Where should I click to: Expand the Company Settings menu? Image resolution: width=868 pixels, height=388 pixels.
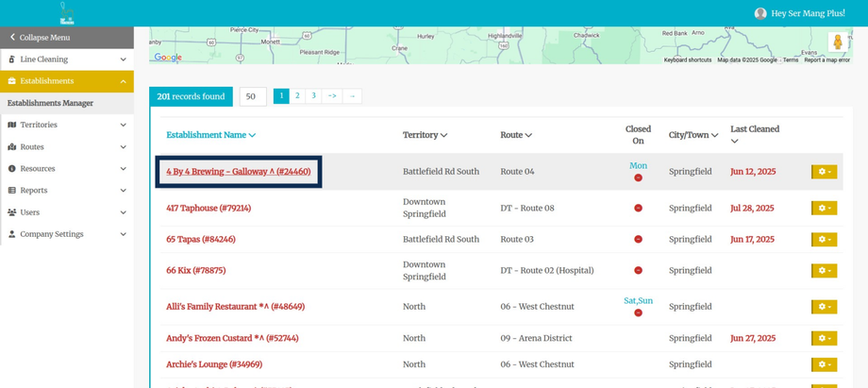point(67,234)
